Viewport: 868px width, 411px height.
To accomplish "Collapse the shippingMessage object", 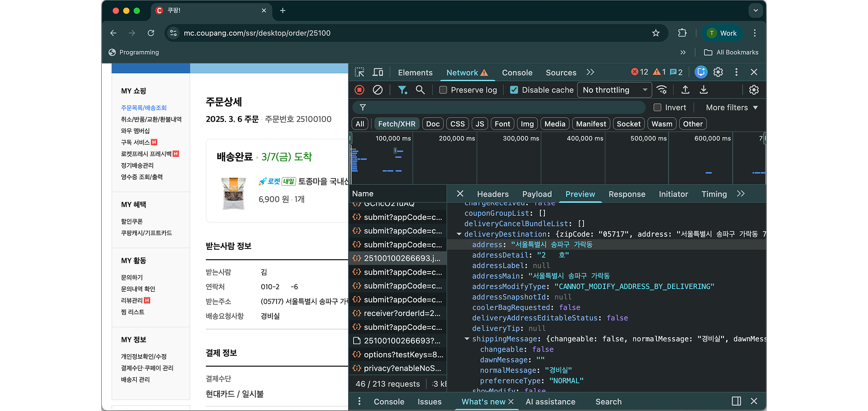I will (467, 339).
